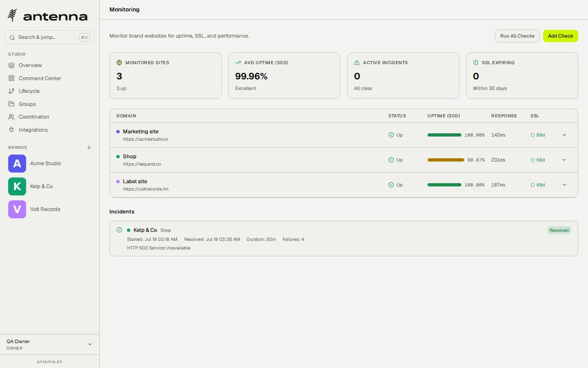This screenshot has height=368, width=588.
Task: Click the SSL shield icon in Marketing site row
Action: 532,135
